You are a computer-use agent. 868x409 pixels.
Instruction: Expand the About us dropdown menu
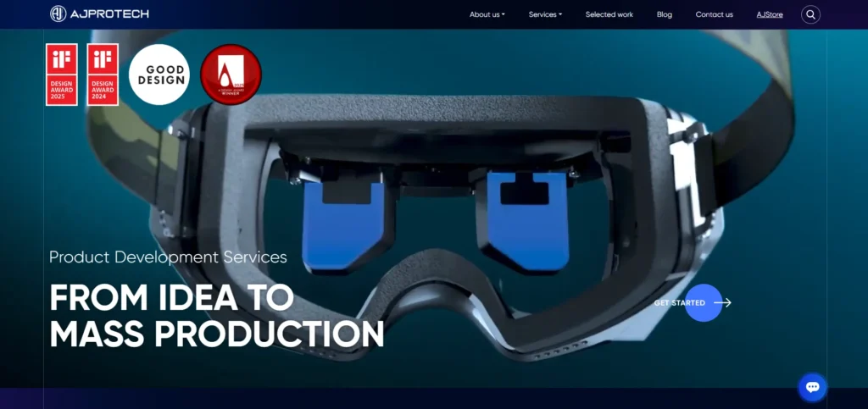[487, 14]
